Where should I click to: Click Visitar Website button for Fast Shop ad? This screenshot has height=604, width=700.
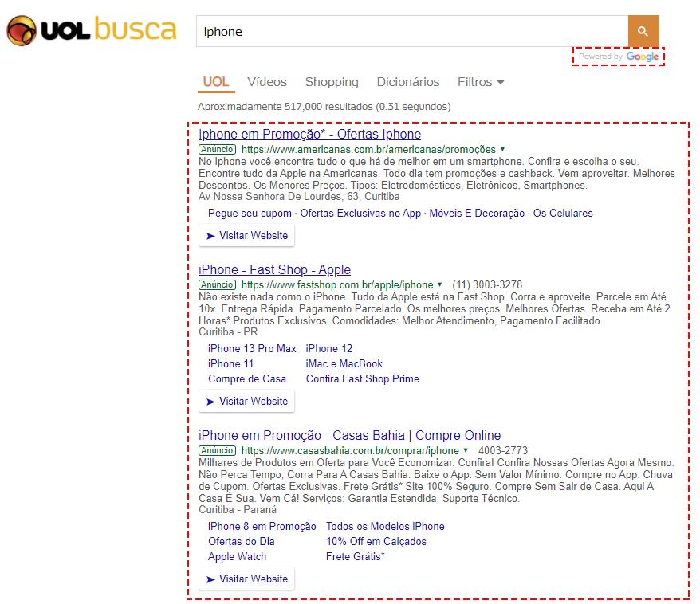[247, 402]
